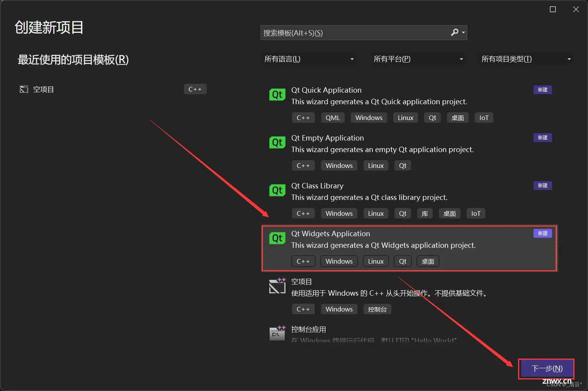
Task: Click the Qt Class Library template icon
Action: coord(277,190)
